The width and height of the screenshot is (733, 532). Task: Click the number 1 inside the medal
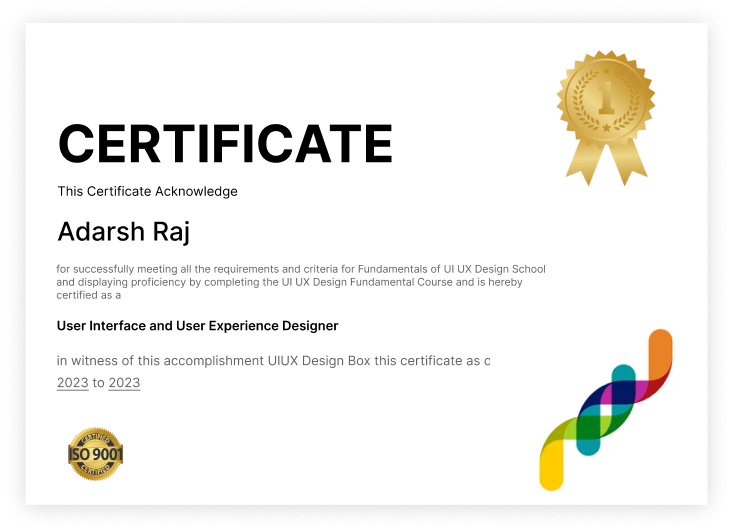605,99
